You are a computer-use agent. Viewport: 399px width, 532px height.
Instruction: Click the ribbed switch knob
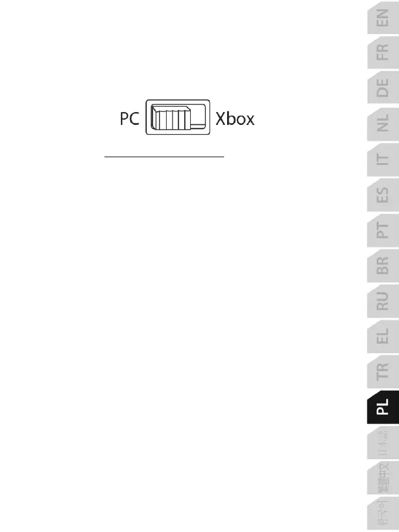coord(171,118)
